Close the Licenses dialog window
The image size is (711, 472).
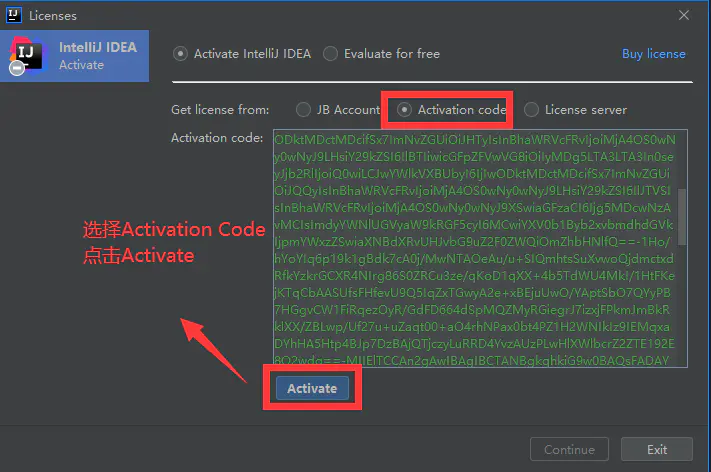pyautogui.click(x=684, y=16)
